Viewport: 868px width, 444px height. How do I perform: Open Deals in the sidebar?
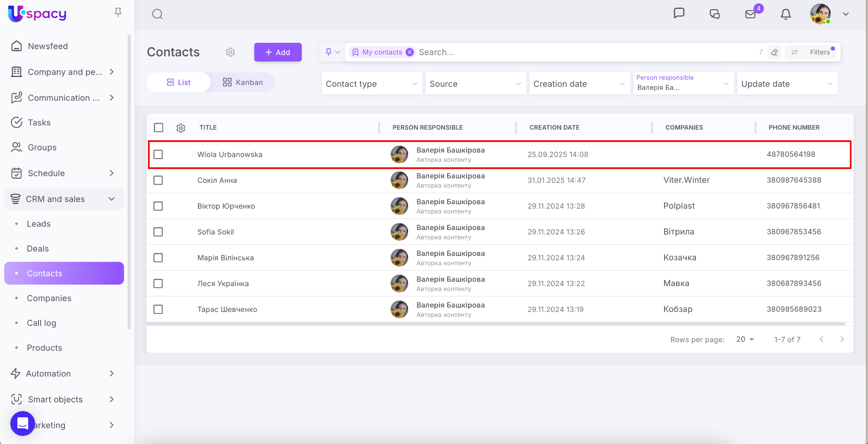[x=38, y=249]
